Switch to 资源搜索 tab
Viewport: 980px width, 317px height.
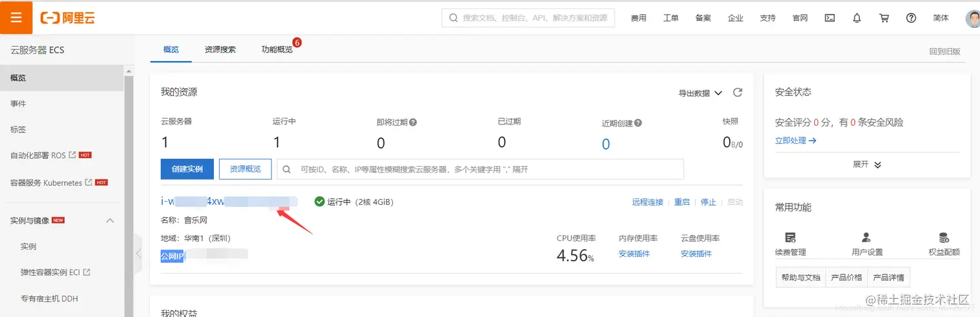[220, 49]
